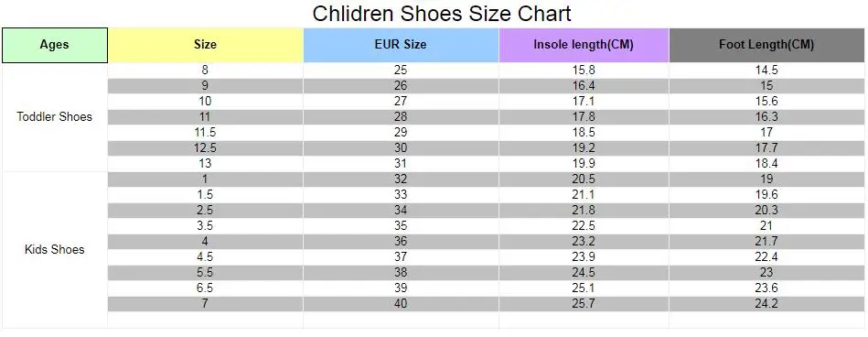Select EUR size 40 cell

pyautogui.click(x=401, y=303)
